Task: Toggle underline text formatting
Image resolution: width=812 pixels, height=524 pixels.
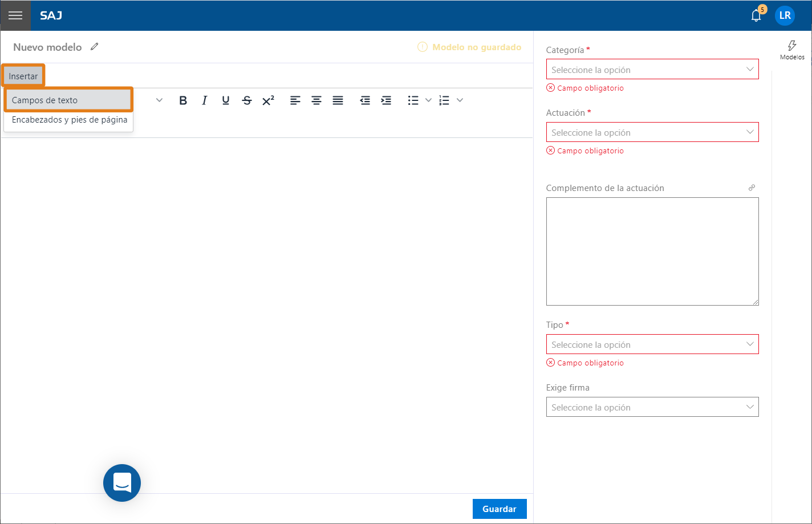Action: tap(226, 100)
